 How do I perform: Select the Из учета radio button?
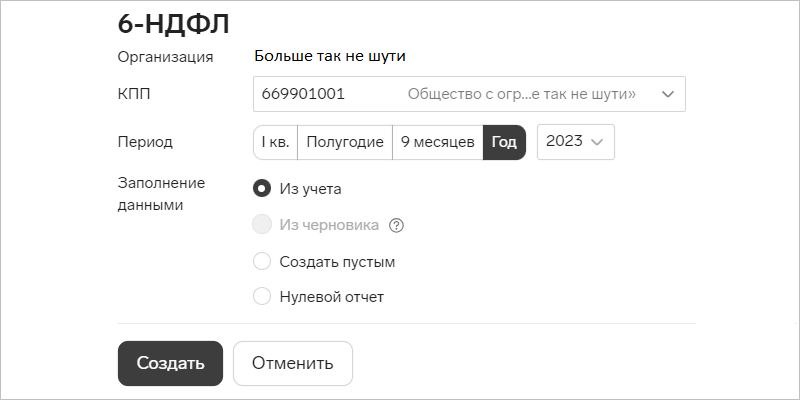click(x=262, y=189)
